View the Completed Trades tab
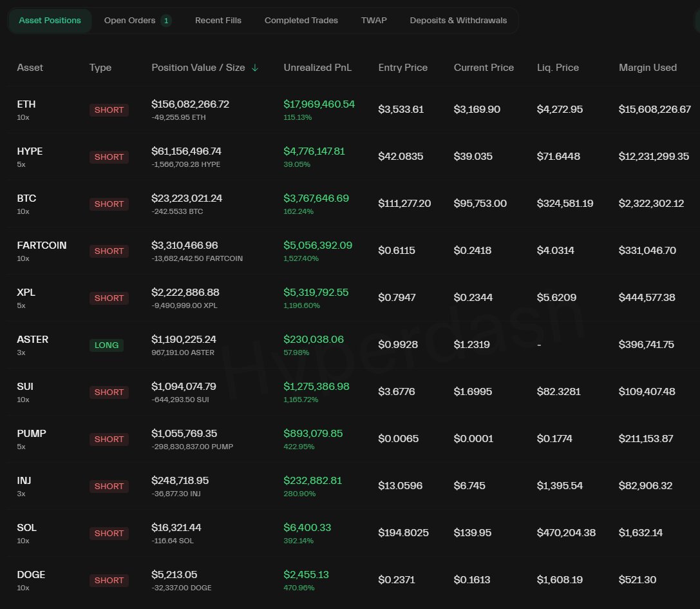This screenshot has width=700, height=609. tap(301, 20)
